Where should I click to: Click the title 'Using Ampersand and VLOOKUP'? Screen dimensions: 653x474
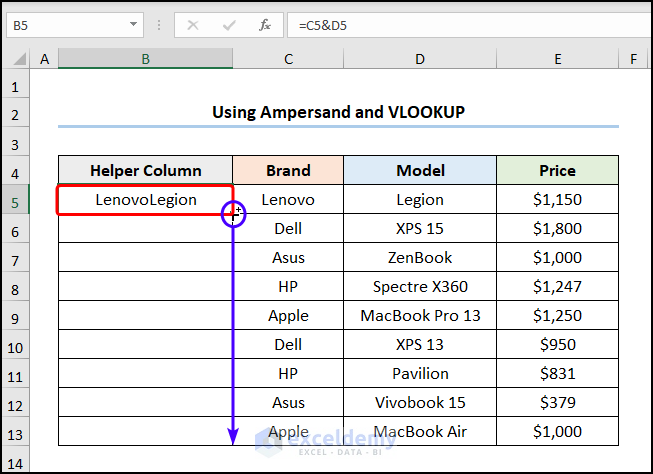pos(338,112)
